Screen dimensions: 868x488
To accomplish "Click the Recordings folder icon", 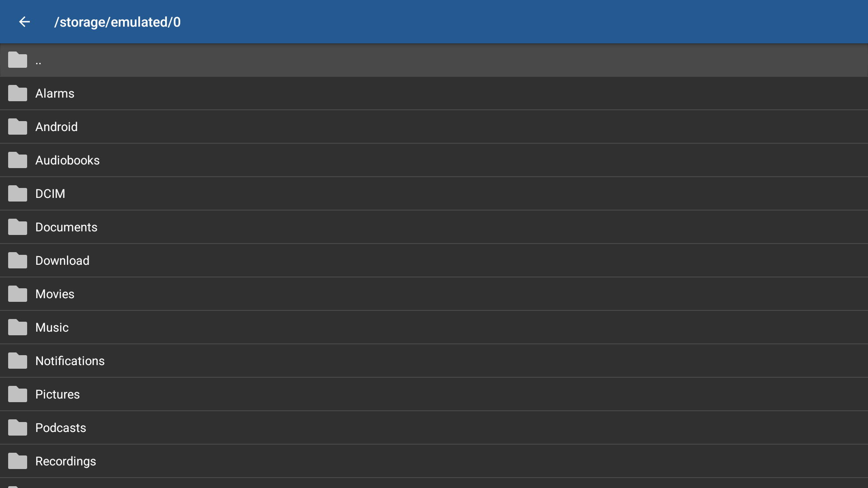I will click(x=18, y=461).
